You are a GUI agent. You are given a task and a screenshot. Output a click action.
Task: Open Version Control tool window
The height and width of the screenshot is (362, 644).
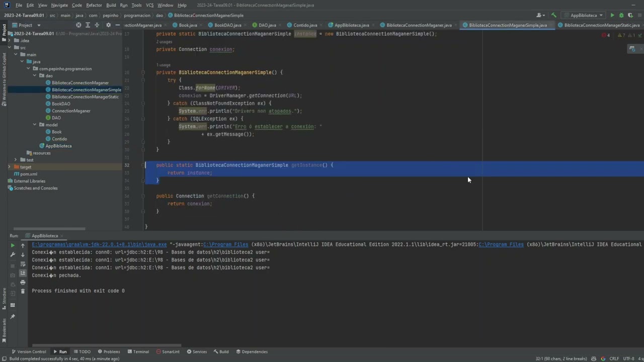tap(28, 351)
